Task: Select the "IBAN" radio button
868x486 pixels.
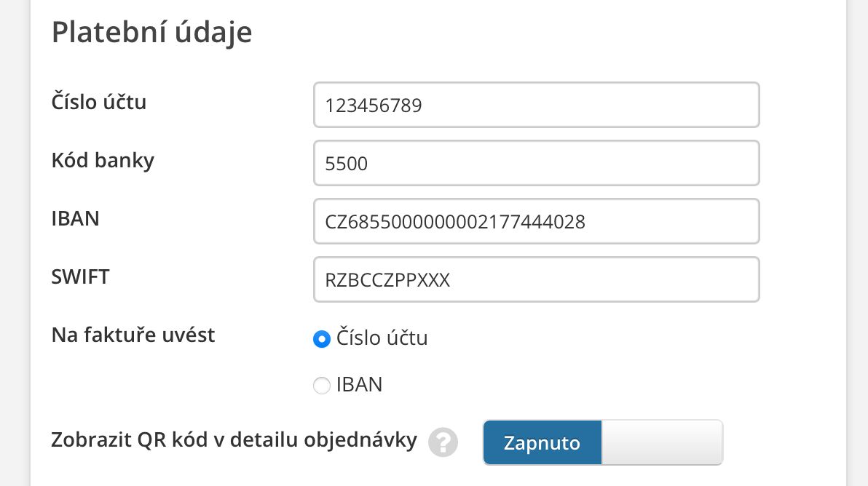Action: (x=322, y=386)
